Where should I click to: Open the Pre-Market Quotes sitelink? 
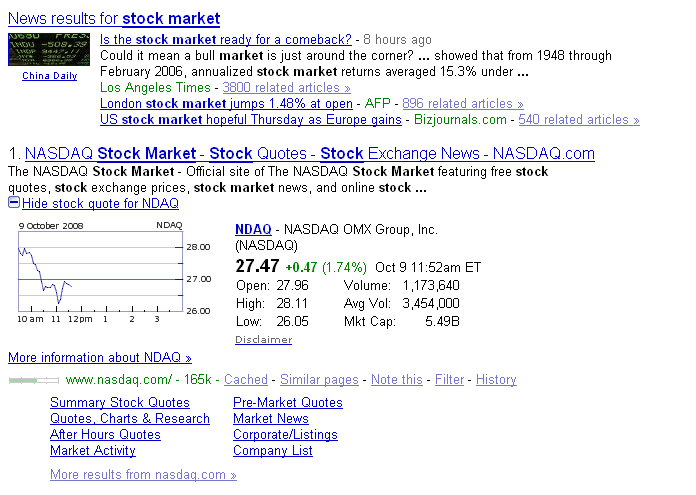(288, 403)
